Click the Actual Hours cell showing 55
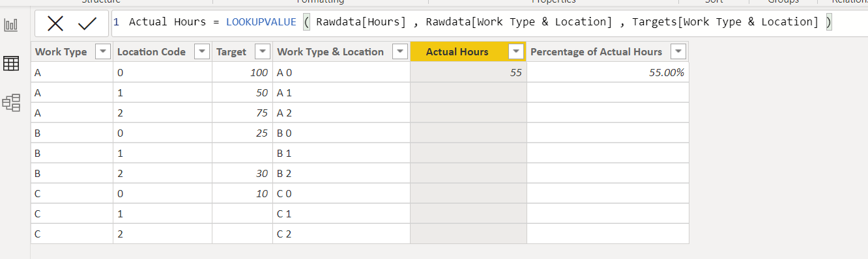The image size is (868, 259). (x=469, y=72)
